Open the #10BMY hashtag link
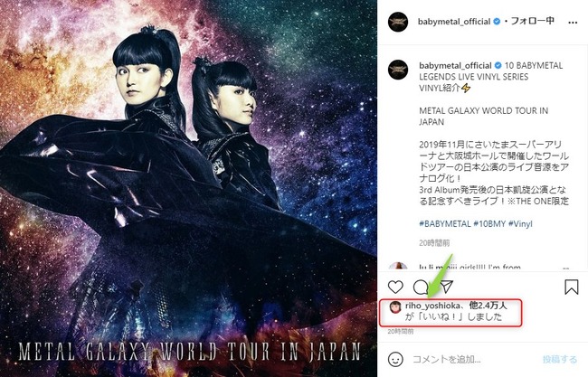Image resolution: width=588 pixels, height=377 pixels. point(489,223)
